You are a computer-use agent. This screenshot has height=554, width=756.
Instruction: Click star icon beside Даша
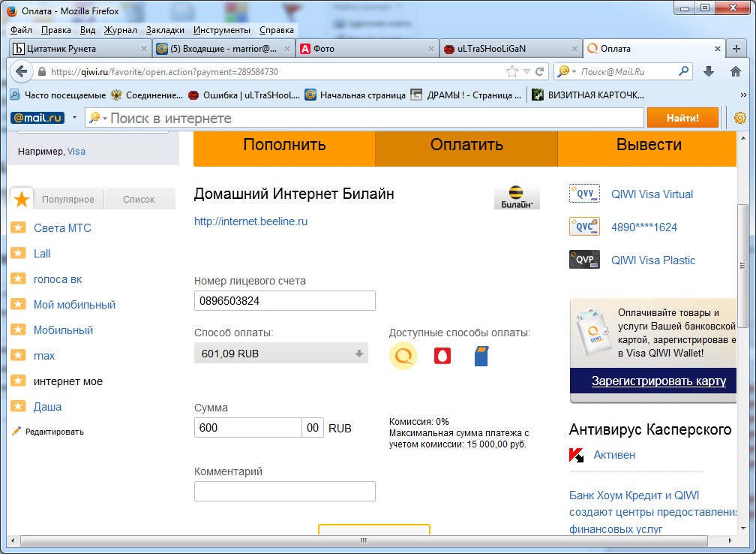point(18,406)
